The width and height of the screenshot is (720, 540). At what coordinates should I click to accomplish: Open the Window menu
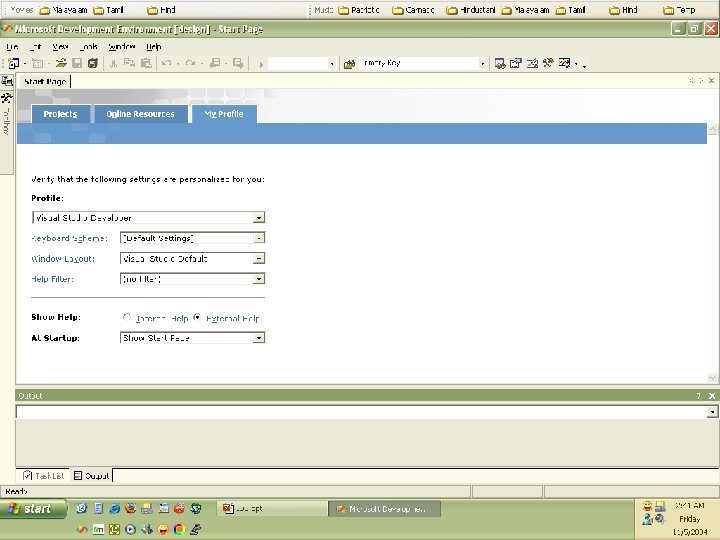coord(122,46)
